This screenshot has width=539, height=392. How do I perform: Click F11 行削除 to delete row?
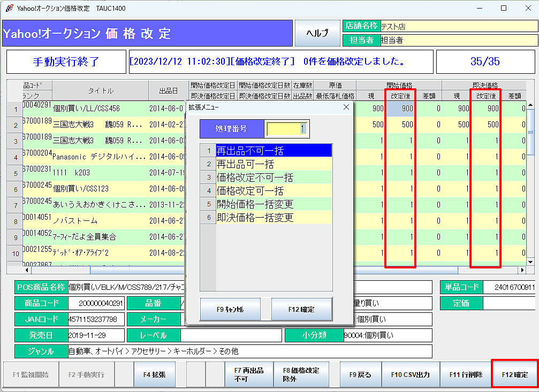[x=465, y=374]
